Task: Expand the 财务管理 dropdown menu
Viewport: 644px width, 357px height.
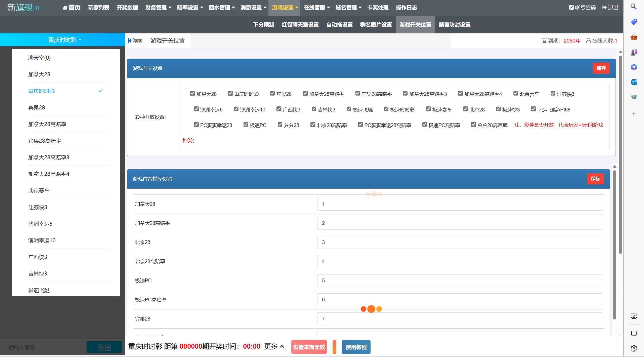Action: point(158,8)
